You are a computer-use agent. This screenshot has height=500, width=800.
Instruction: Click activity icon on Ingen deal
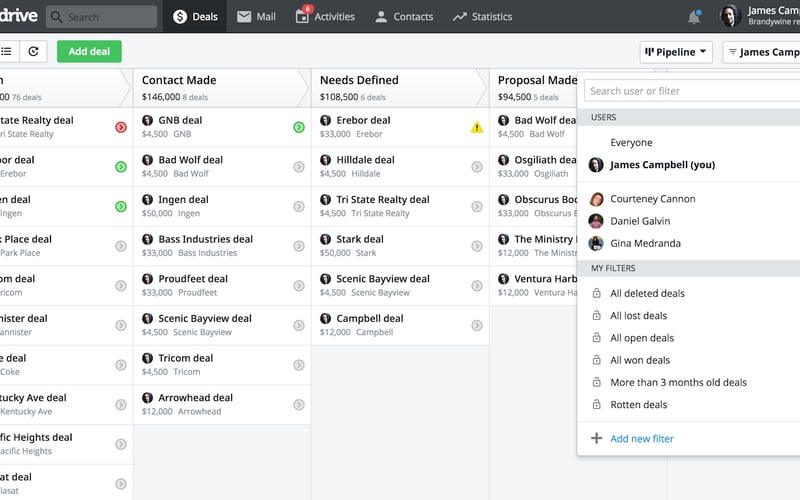(299, 207)
